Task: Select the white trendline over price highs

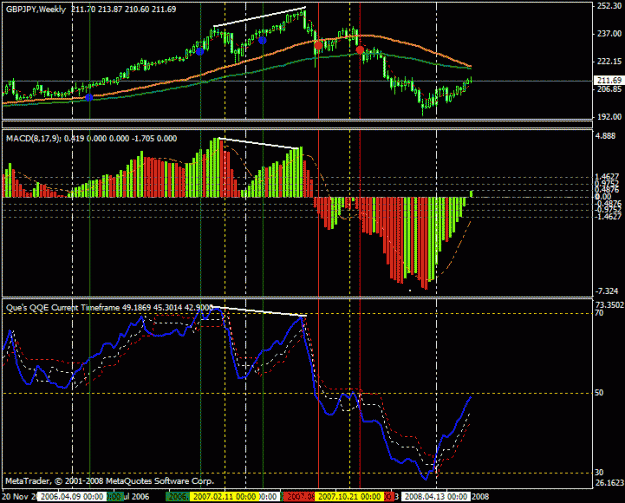Action: pos(259,17)
